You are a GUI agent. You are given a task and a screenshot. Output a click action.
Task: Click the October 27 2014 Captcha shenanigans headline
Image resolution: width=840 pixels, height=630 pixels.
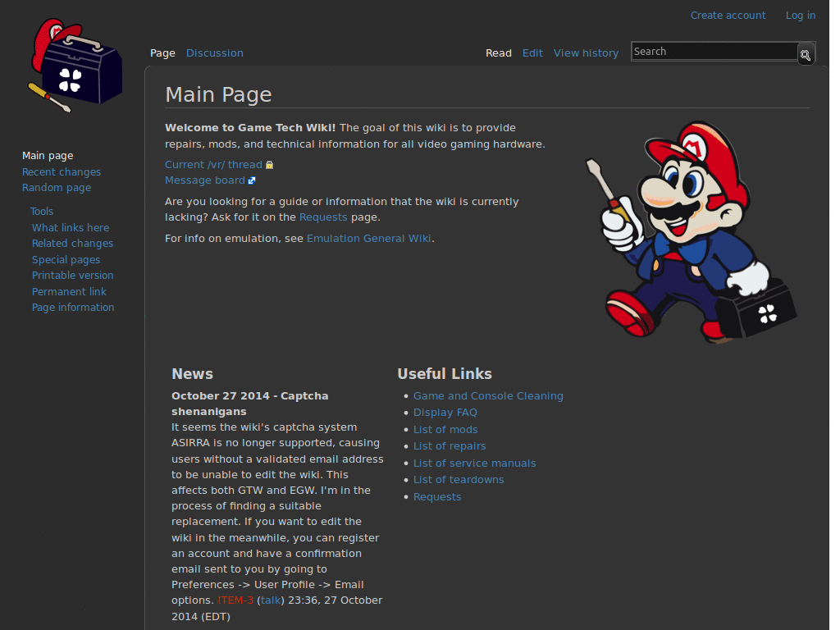click(x=250, y=404)
